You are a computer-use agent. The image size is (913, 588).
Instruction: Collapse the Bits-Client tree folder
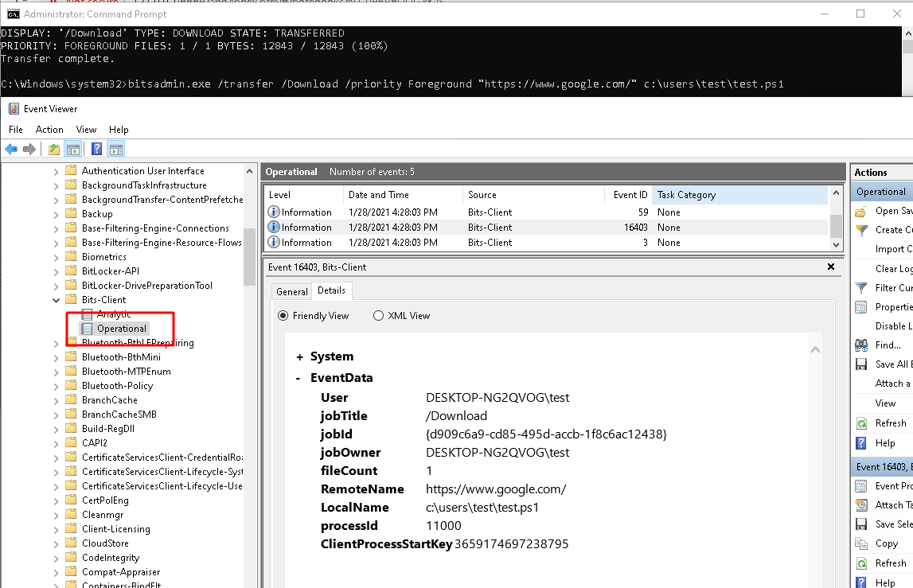[x=56, y=300]
